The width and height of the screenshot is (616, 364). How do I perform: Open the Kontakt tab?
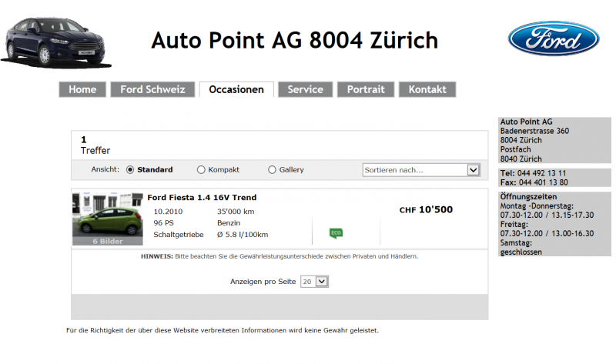coord(427,89)
